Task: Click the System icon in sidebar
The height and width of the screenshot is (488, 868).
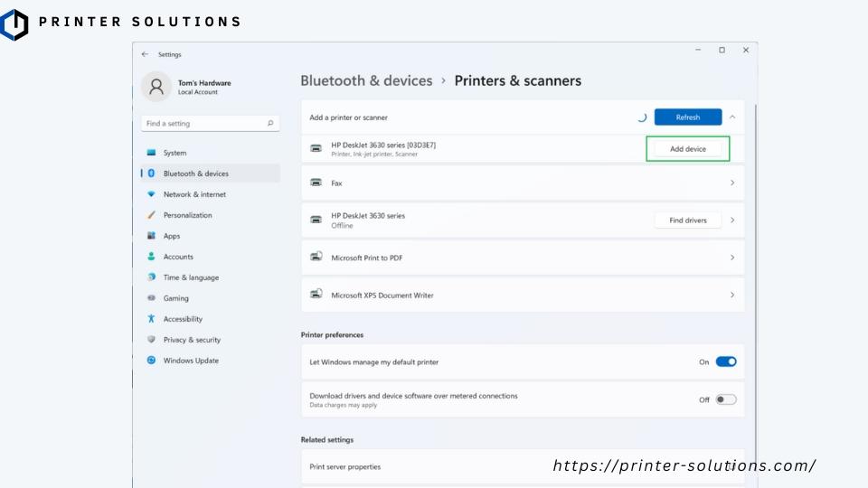Action: [x=152, y=153]
